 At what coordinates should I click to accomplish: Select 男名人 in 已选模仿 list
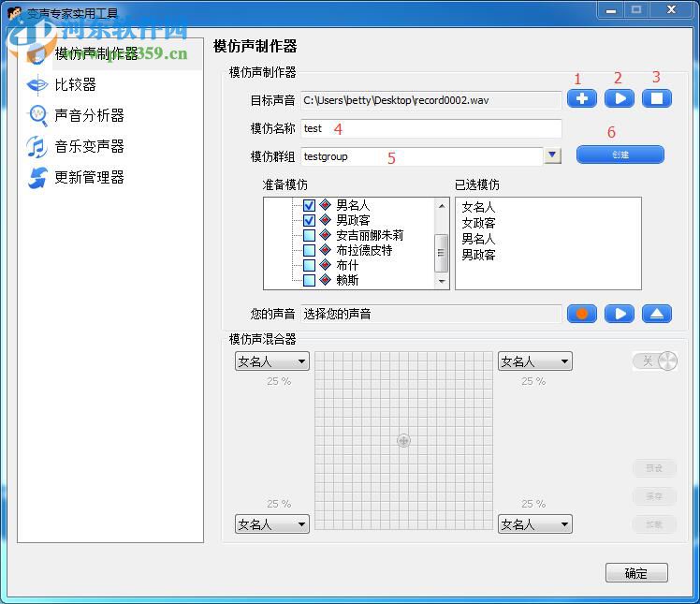tap(478, 239)
